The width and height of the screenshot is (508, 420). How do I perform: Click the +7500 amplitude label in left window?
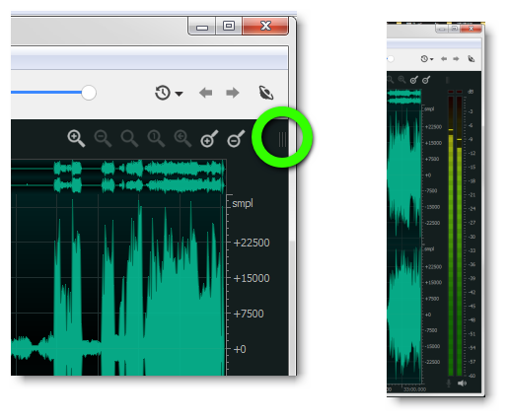point(249,314)
